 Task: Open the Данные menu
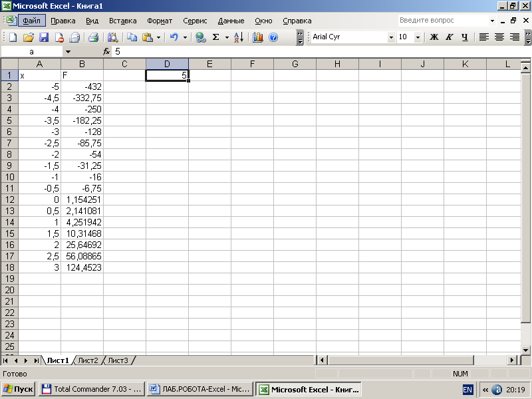[231, 21]
